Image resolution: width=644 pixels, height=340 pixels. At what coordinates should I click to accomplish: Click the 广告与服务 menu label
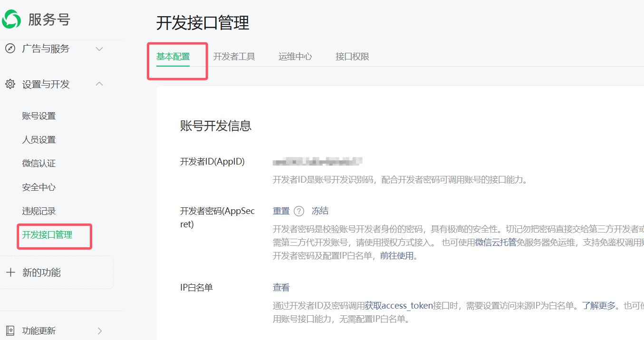(46, 49)
